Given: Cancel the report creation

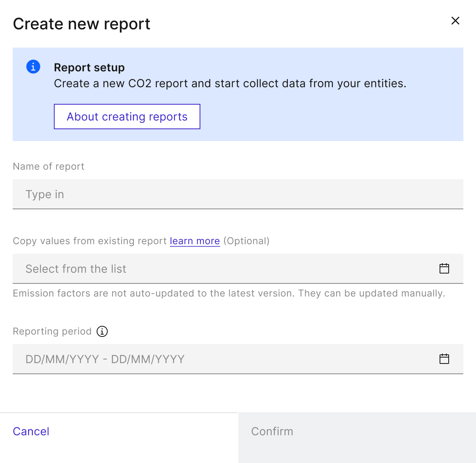Looking at the screenshot, I should [x=31, y=431].
